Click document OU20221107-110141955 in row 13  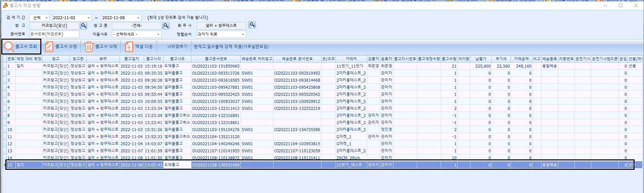(x=216, y=151)
